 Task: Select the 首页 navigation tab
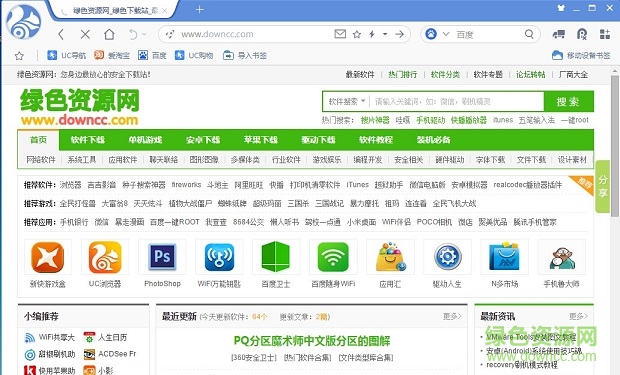[39, 140]
